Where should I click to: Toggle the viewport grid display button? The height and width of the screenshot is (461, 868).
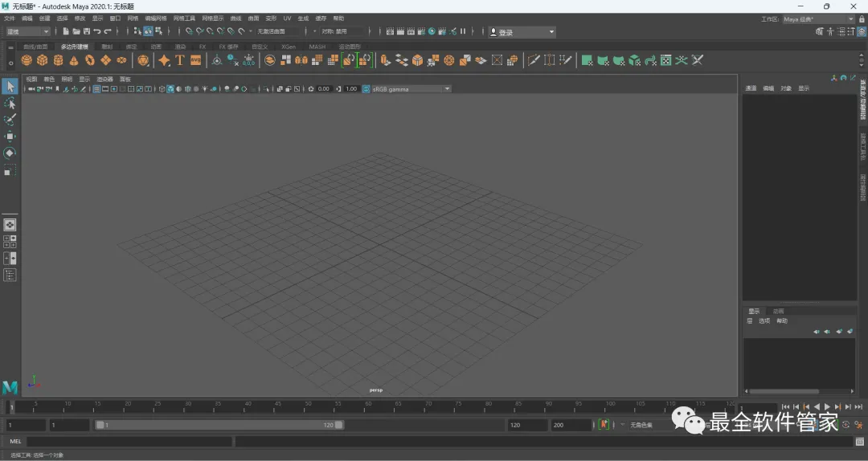coord(96,89)
